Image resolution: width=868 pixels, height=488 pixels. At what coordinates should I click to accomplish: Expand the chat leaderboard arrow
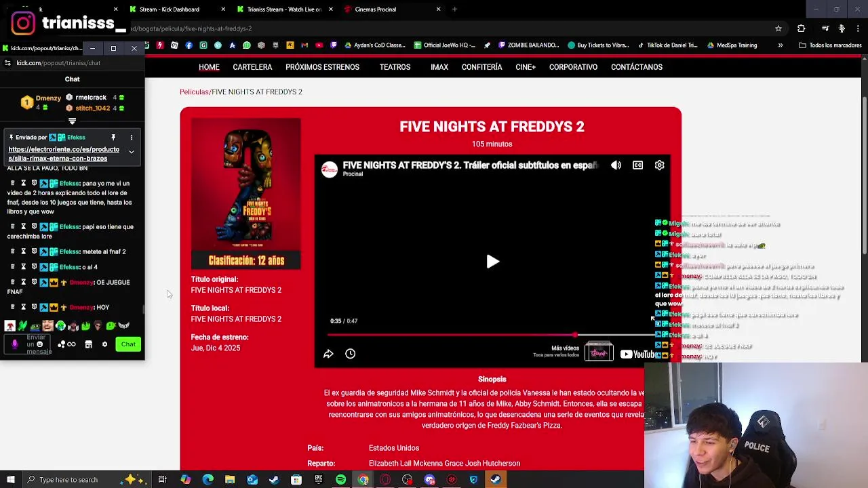pos(72,121)
